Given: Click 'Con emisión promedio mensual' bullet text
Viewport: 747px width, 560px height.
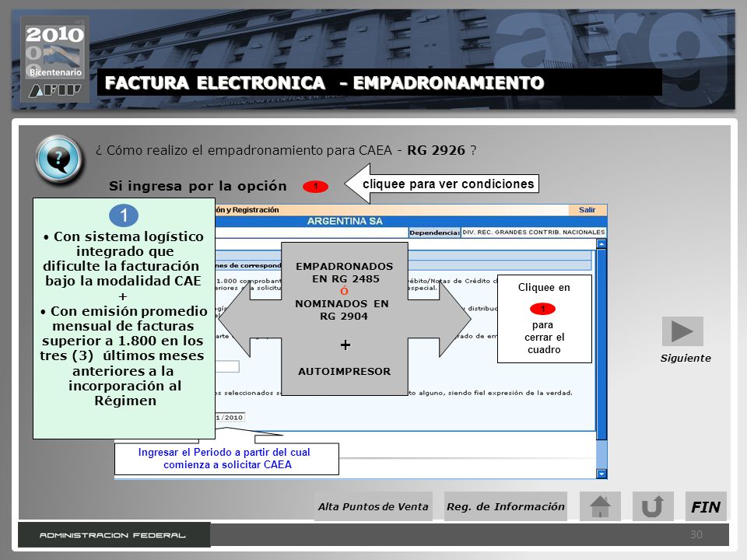Looking at the screenshot, I should click(x=124, y=355).
